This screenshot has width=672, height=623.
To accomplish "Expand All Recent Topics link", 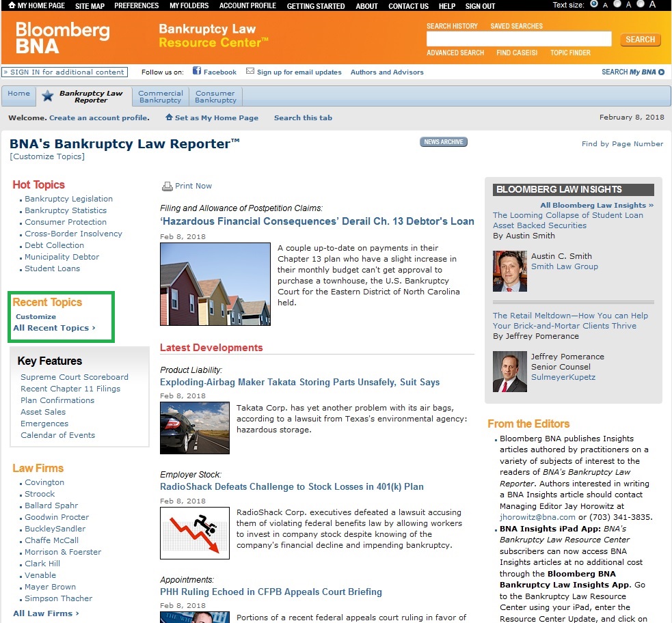I will 54,328.
